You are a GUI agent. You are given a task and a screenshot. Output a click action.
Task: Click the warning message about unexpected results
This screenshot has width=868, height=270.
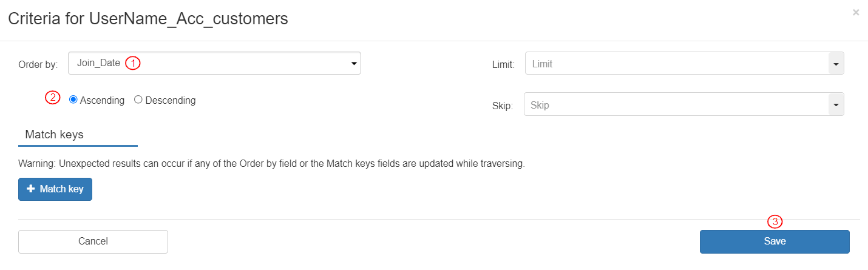(271, 164)
